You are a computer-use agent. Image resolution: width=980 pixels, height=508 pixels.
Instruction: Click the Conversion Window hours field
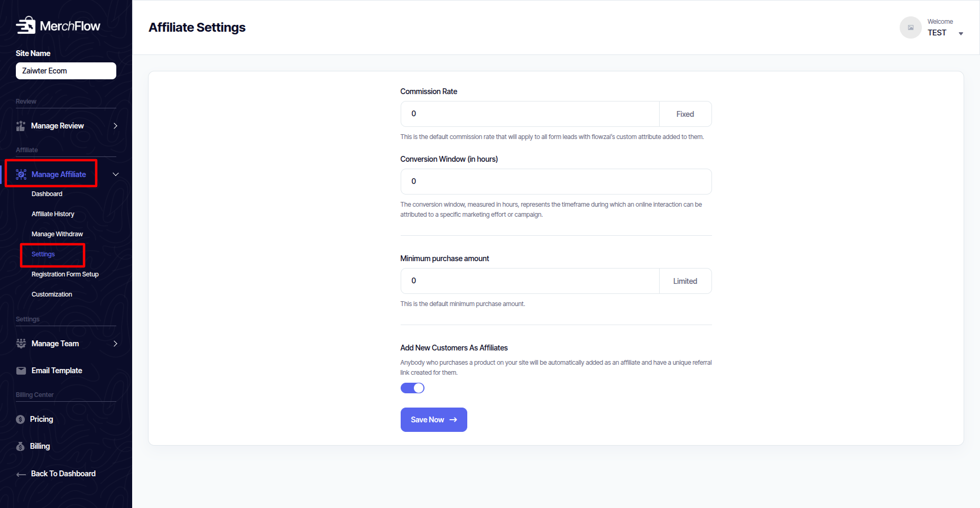click(556, 181)
